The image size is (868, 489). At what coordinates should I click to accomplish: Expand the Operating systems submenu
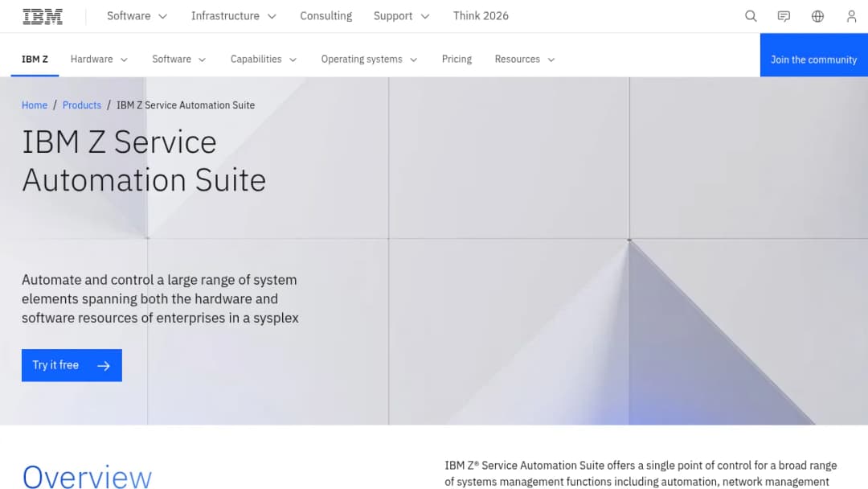369,60
